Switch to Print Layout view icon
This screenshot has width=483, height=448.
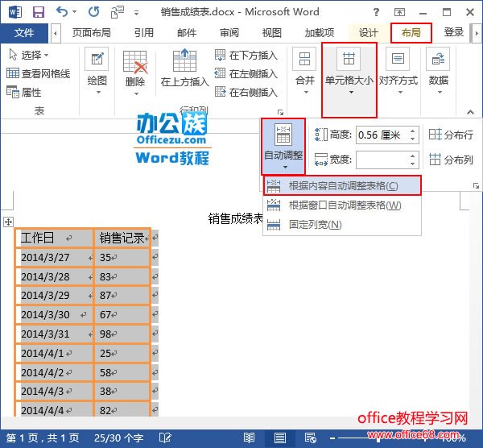(279, 438)
